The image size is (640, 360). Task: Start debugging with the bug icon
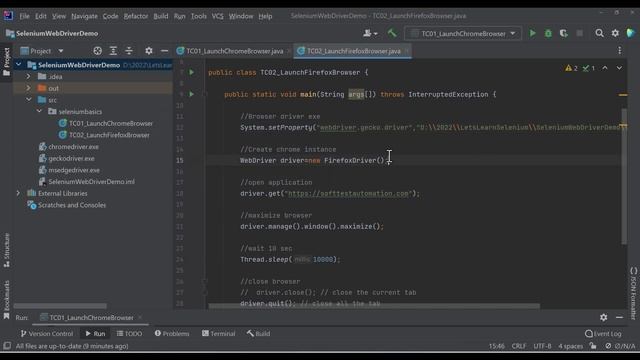click(548, 33)
